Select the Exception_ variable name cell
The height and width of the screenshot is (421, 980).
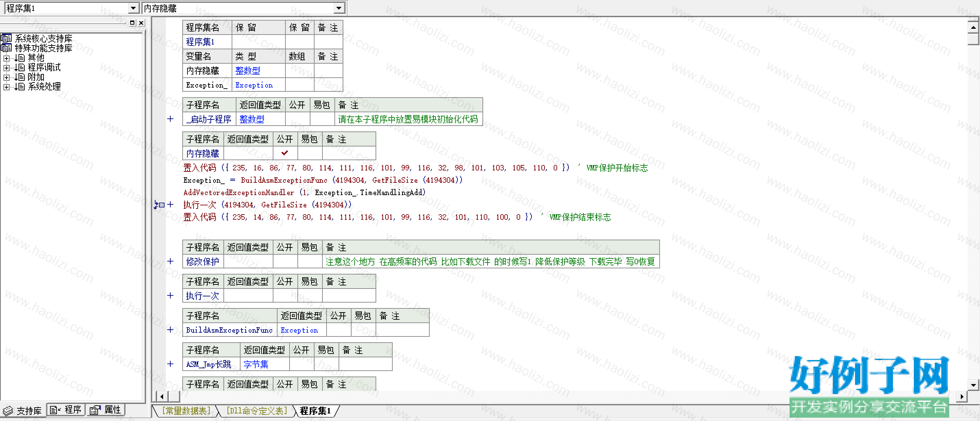(x=207, y=85)
